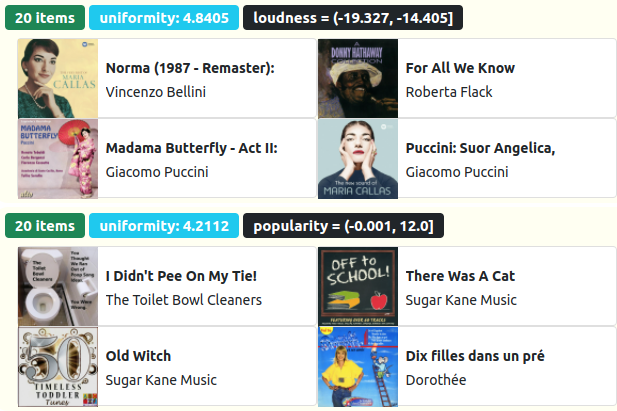617x411 pixels.
Task: Select the Madama Butterfly album cover
Action: [x=58, y=159]
